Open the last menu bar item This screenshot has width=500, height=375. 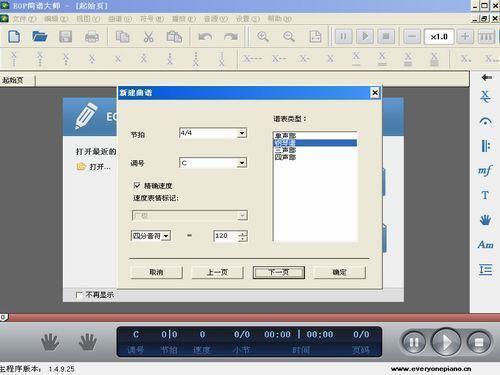[x=280, y=19]
